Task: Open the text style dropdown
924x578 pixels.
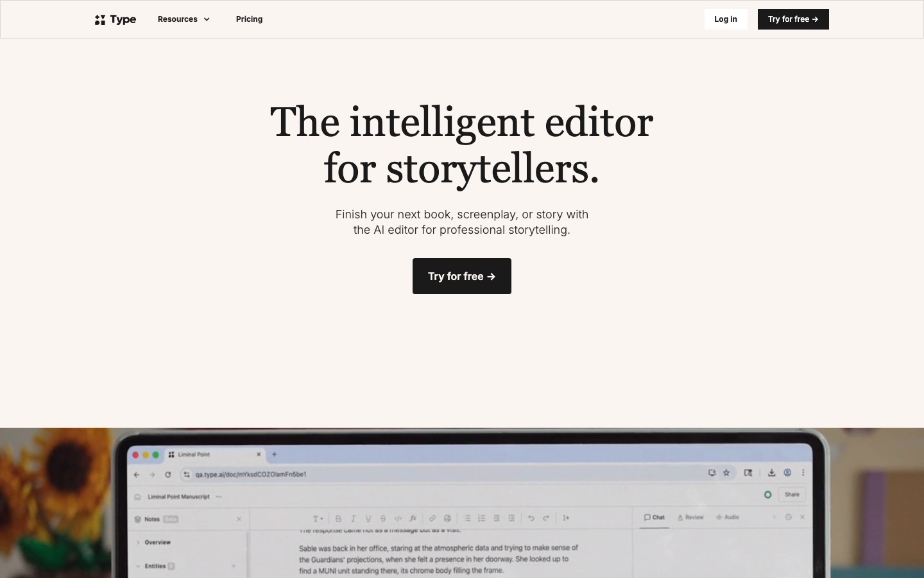Action: [x=318, y=518]
